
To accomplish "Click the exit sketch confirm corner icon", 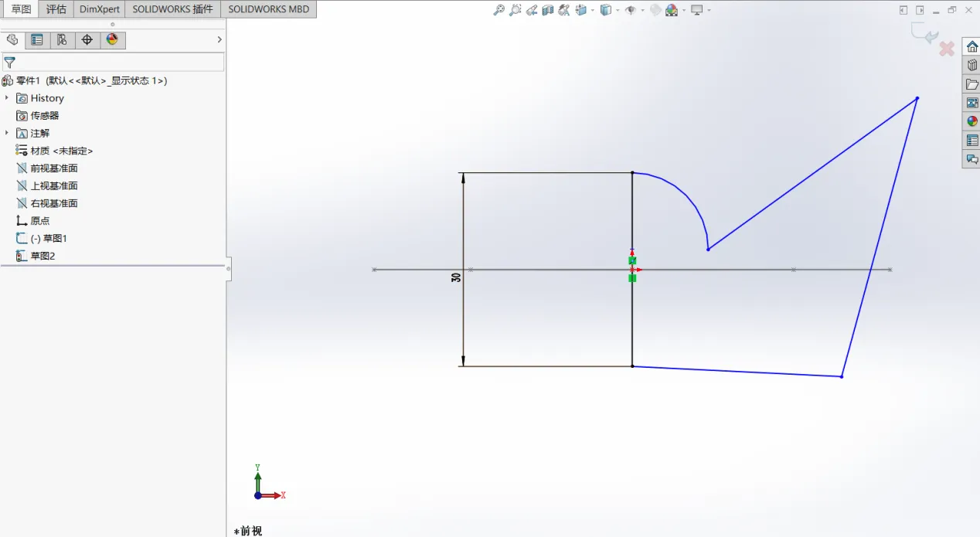I will click(x=924, y=33).
